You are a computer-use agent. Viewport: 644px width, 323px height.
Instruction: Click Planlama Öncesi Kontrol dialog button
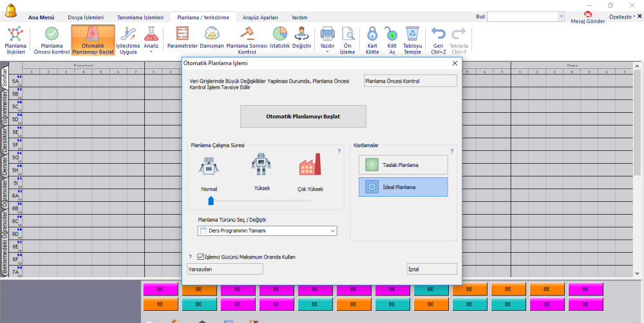point(410,81)
